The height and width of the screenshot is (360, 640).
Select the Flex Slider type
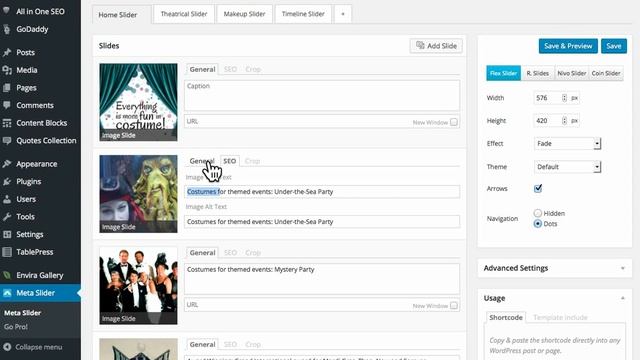pyautogui.click(x=503, y=73)
